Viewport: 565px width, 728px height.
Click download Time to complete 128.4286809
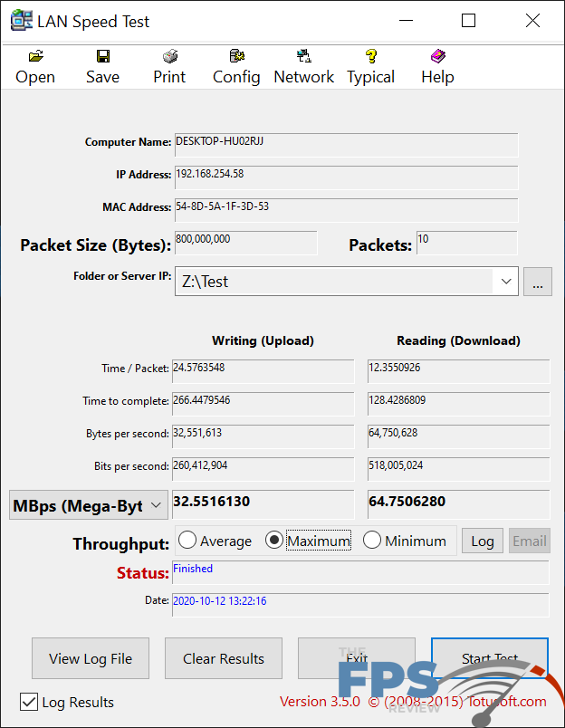coord(459,404)
